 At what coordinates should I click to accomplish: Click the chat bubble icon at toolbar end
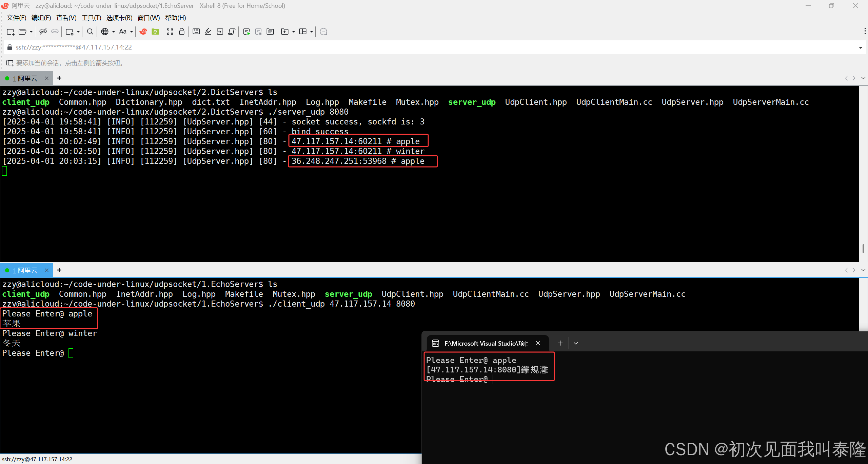tap(323, 32)
